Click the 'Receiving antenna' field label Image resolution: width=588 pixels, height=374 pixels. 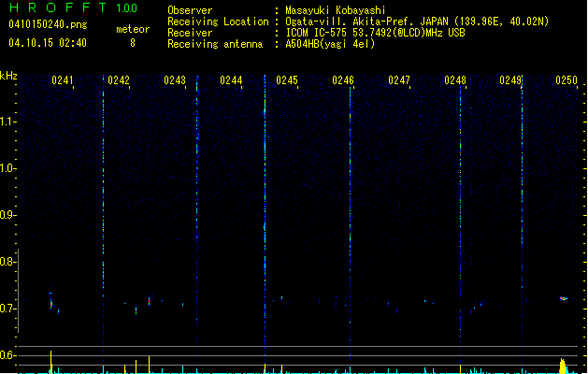[x=215, y=44]
